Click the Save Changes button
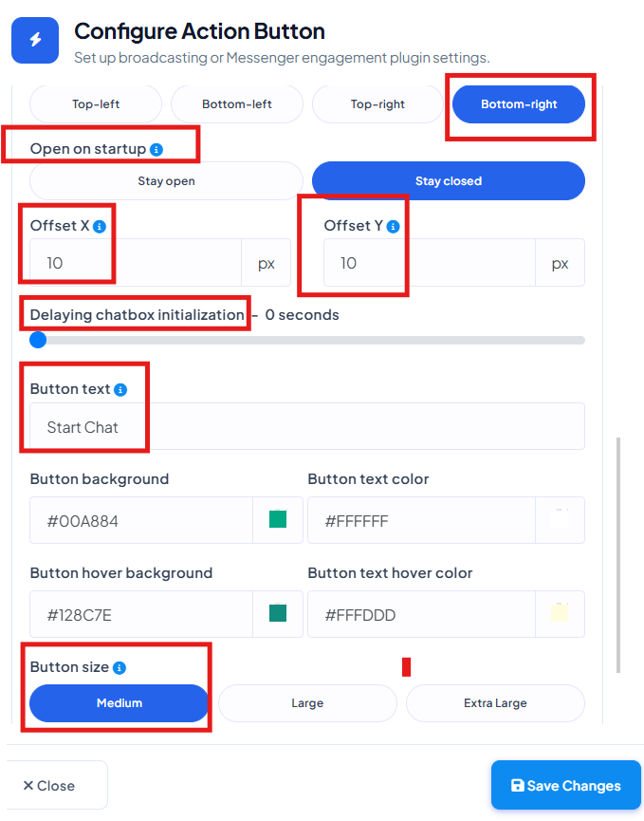The width and height of the screenshot is (644, 821). (566, 785)
